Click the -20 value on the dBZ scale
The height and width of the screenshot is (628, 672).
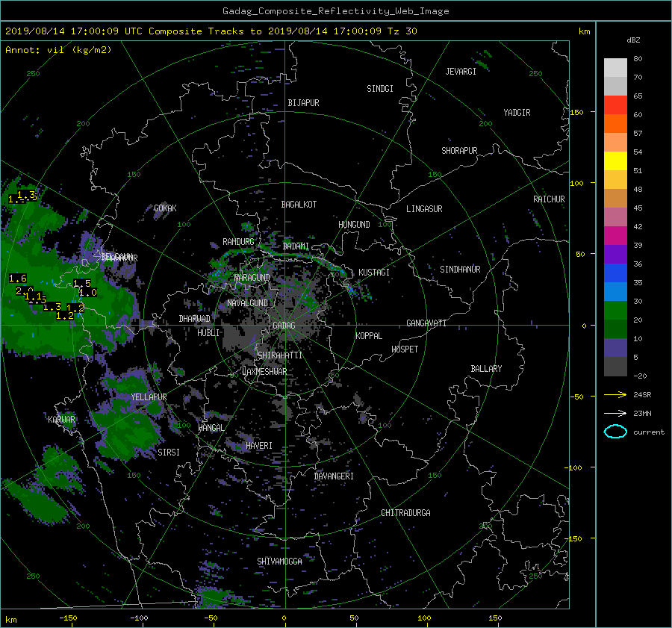pyautogui.click(x=639, y=376)
